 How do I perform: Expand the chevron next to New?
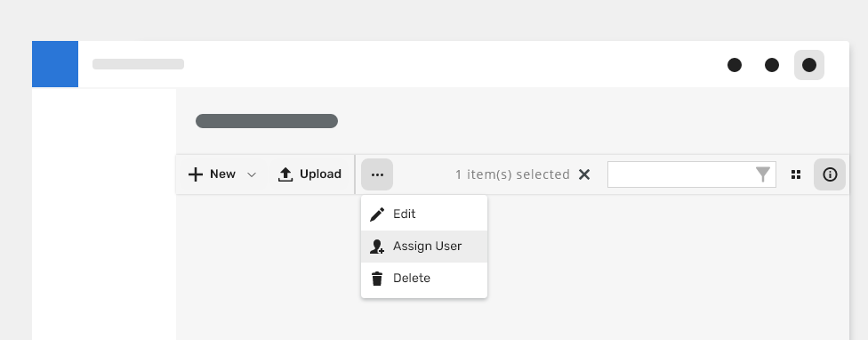pos(252,175)
